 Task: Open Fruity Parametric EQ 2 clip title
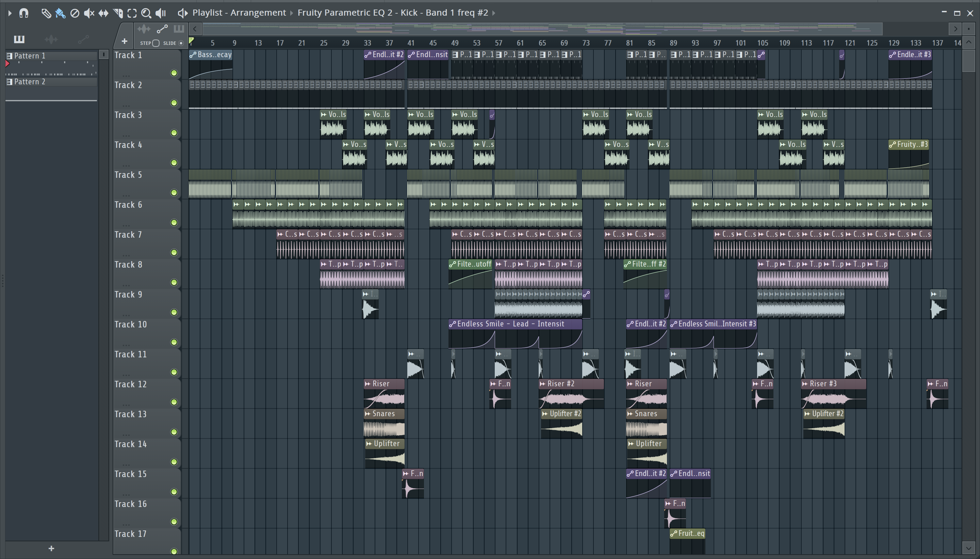(393, 13)
